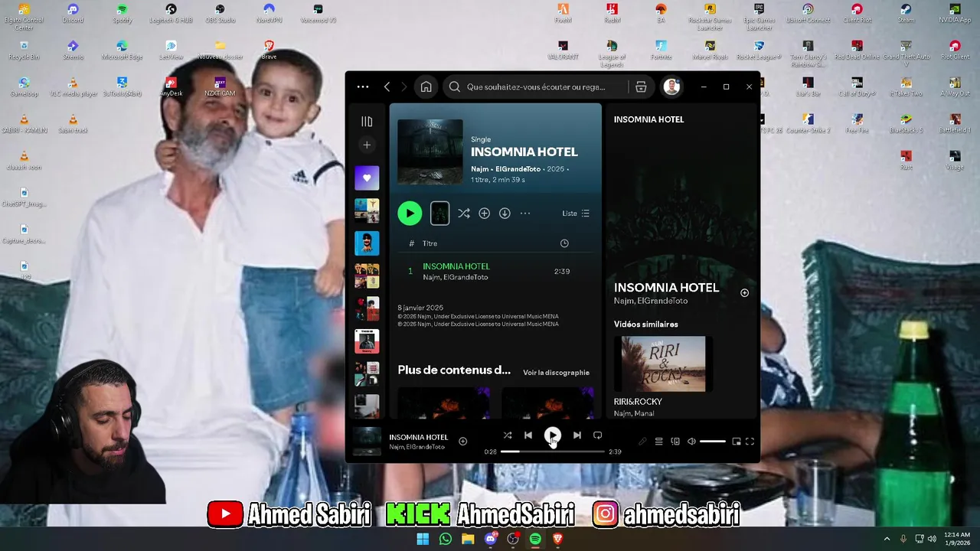The image size is (980, 551).
Task: Switch Spotify to full screen view
Action: click(750, 442)
